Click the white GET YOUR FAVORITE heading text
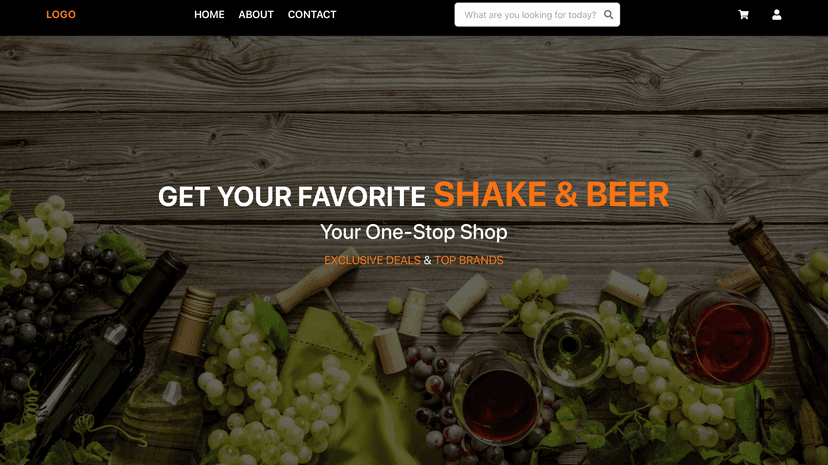This screenshot has width=828, height=465. point(291,196)
